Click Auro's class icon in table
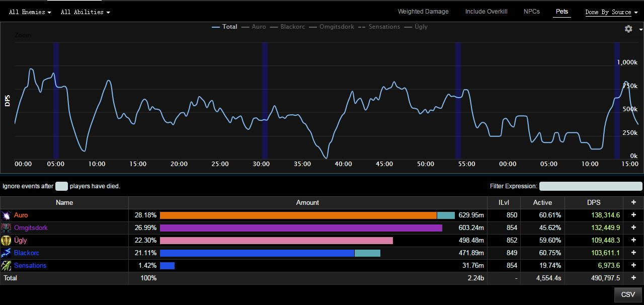Viewport: 644px width, 305px height. tap(6, 215)
